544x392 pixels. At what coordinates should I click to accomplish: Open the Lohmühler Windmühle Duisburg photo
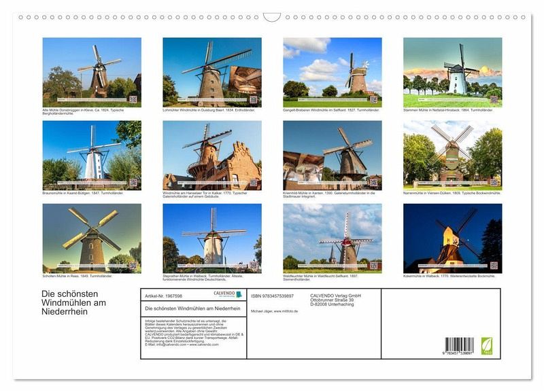tap(212, 72)
